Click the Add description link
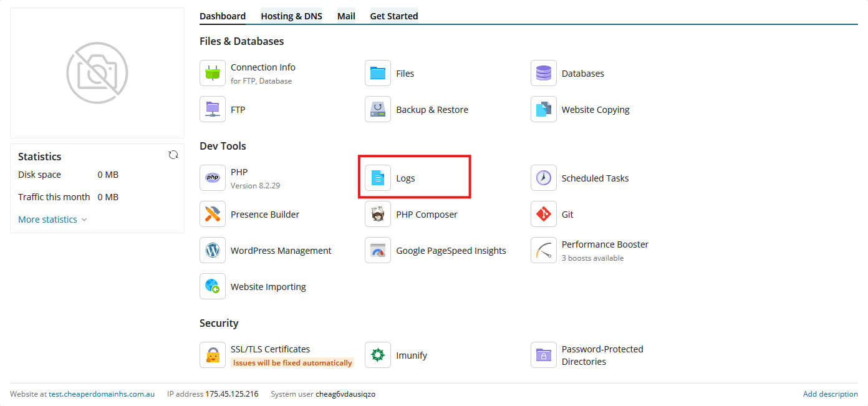The image size is (868, 406). [x=830, y=394]
